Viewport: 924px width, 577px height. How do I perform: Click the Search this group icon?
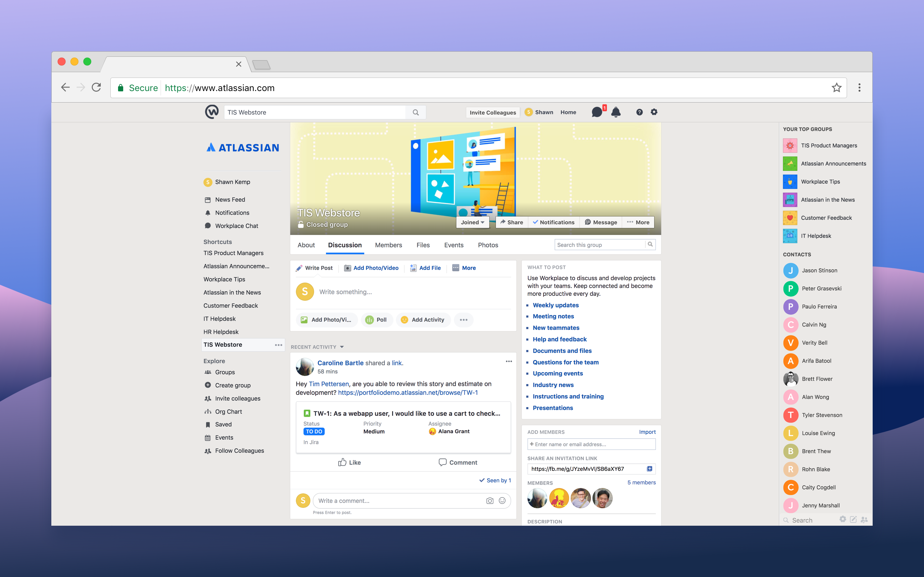[650, 245]
